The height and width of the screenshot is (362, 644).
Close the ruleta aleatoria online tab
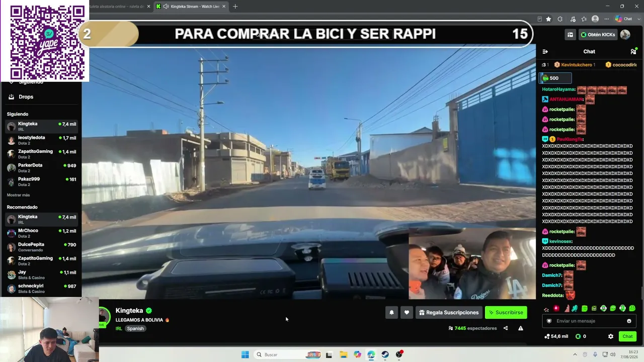click(x=148, y=7)
